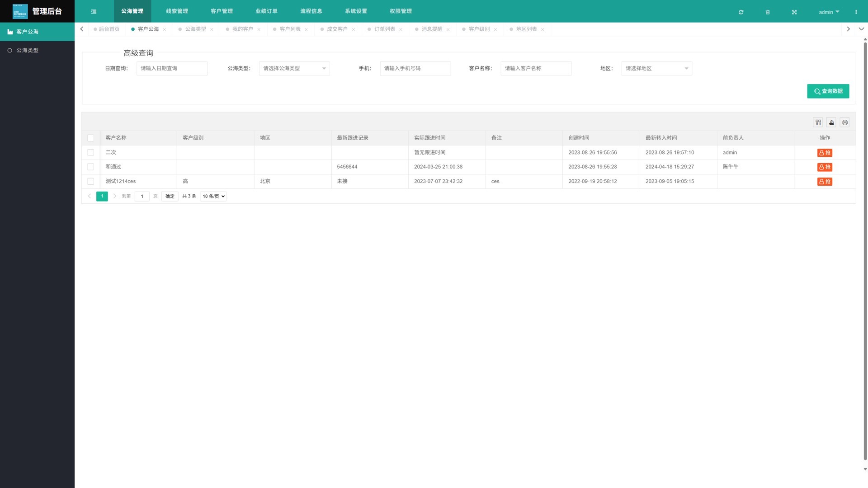Click the 抢 button for row 测试1214ces
Viewport: 868px width, 488px height.
pos(825,182)
